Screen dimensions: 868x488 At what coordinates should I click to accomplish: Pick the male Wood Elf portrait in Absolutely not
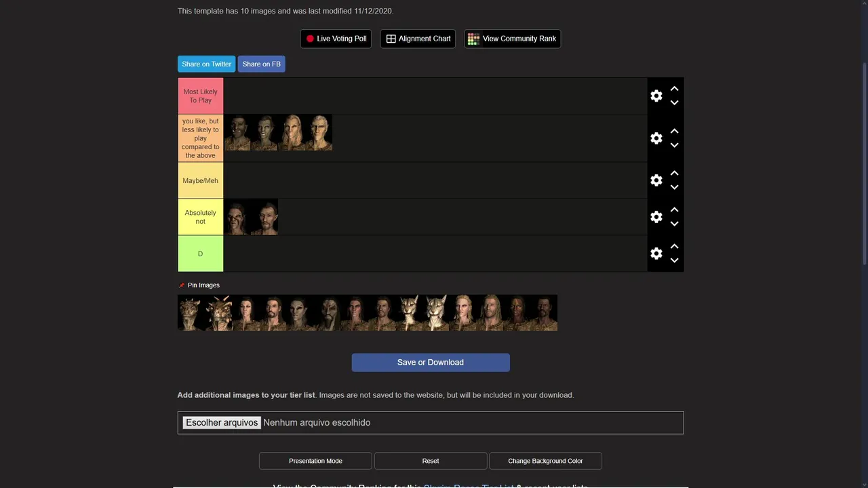264,217
